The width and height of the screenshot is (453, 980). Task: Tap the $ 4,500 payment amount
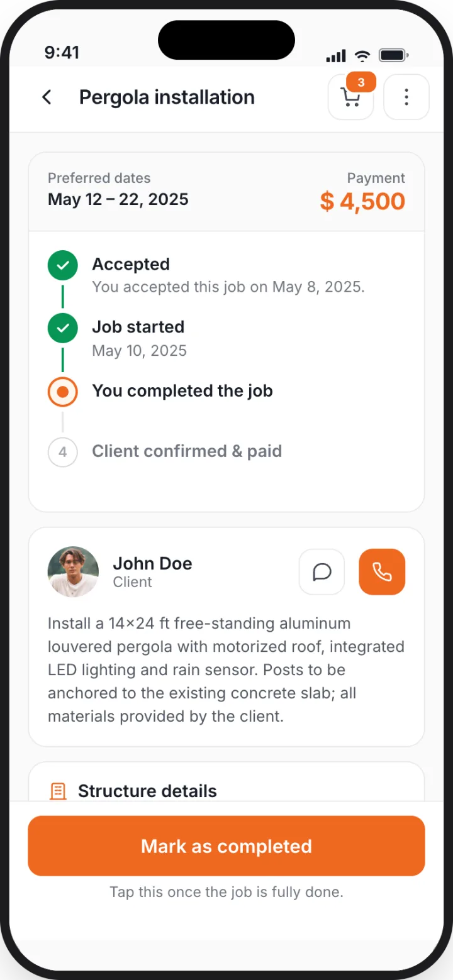click(362, 202)
